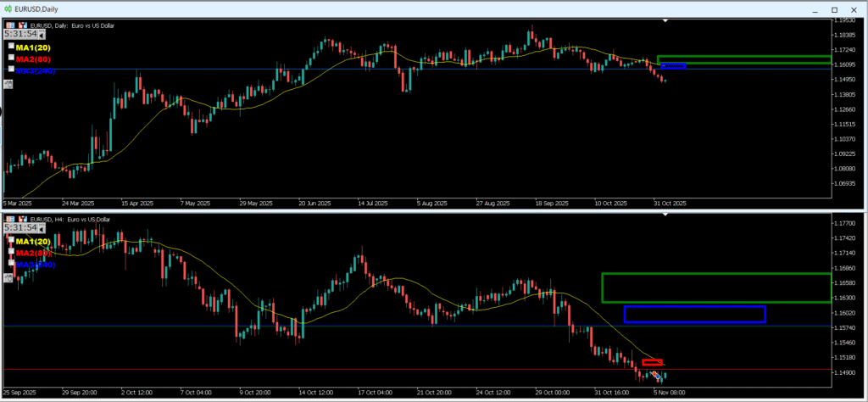Click the 5:31:54 timer on the H4 chart
The height and width of the screenshot is (402, 868).
point(20,229)
